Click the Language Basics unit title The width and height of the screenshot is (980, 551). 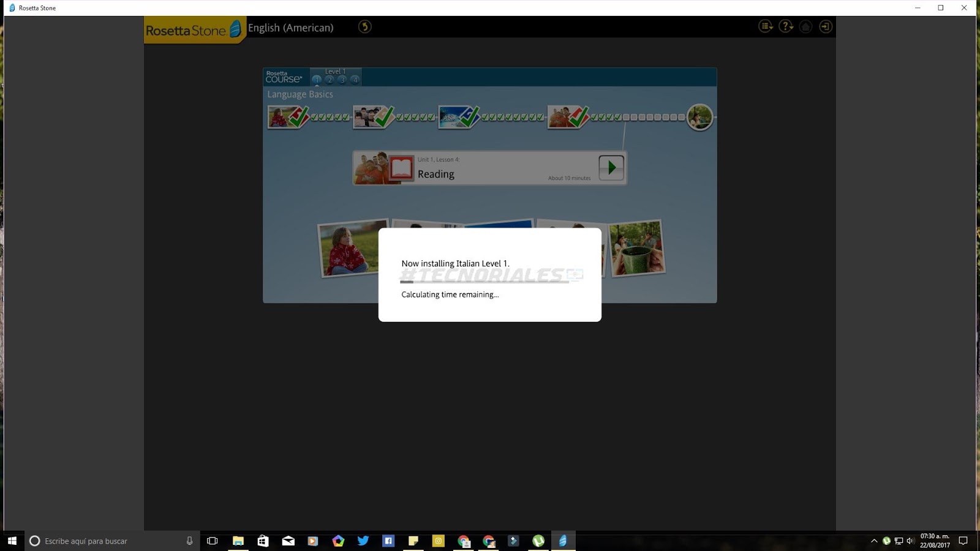300,94
